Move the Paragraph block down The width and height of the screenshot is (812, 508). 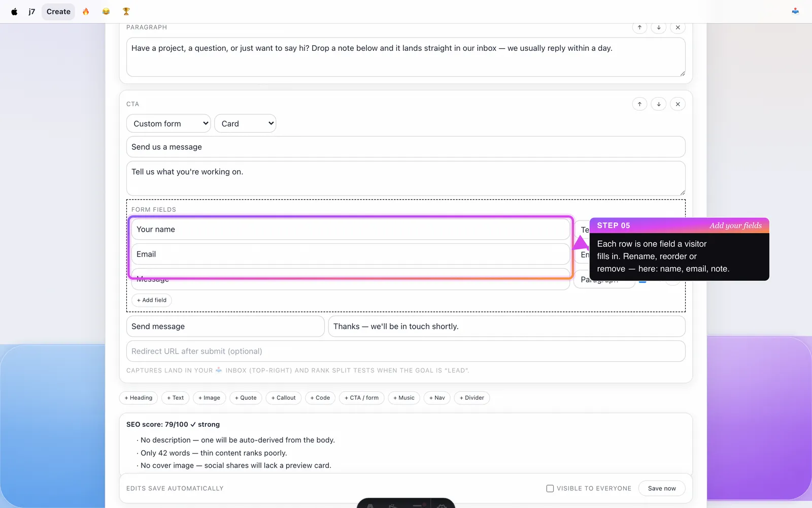coord(659,27)
